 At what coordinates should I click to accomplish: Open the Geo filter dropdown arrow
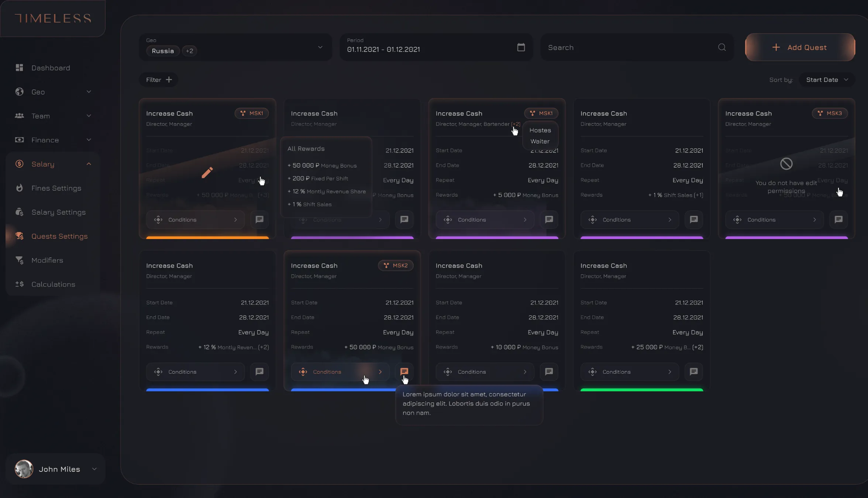coord(320,47)
